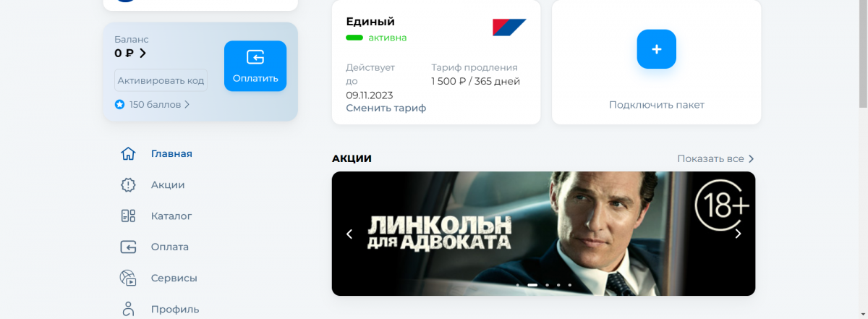
Task: Open the Каталог icon in sidebar
Action: pos(128,216)
